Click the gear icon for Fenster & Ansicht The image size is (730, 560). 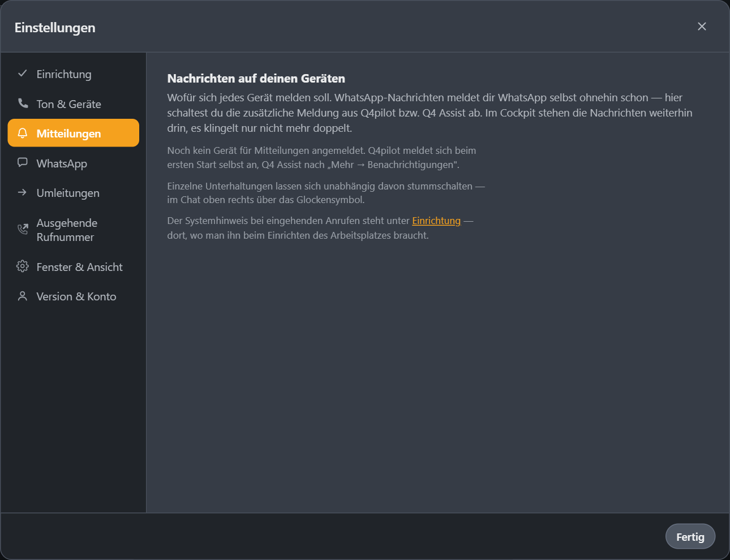23,266
